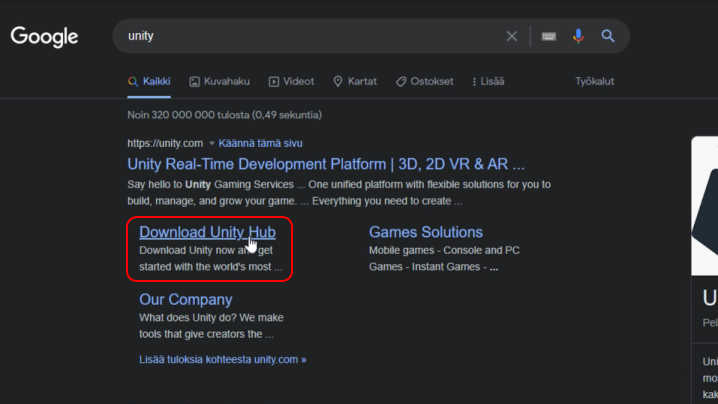Open Työkalut search tools
718x404 pixels.
[595, 82]
